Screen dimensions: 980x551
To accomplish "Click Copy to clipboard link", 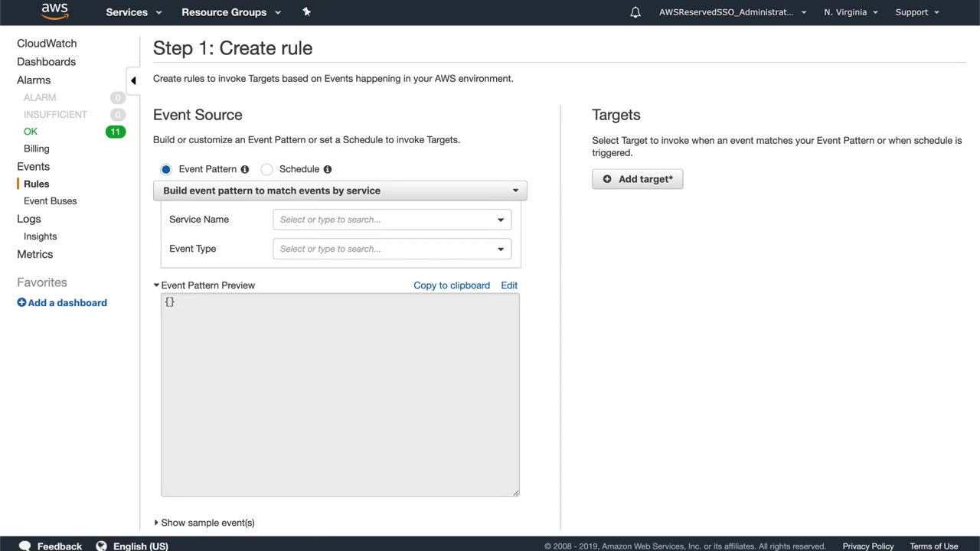I will [452, 285].
